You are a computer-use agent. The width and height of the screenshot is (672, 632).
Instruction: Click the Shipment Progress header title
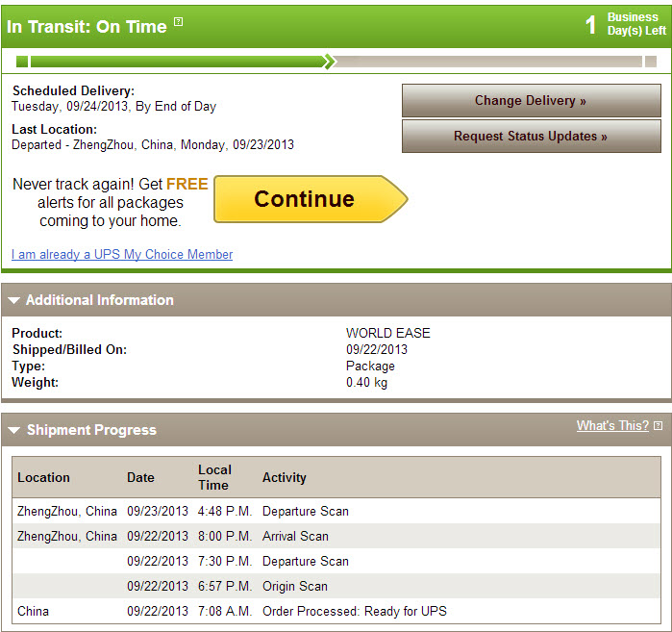click(91, 430)
